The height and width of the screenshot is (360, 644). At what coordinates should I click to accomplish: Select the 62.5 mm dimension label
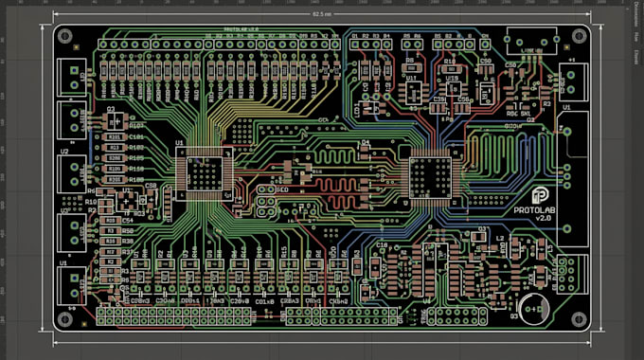pyautogui.click(x=322, y=14)
